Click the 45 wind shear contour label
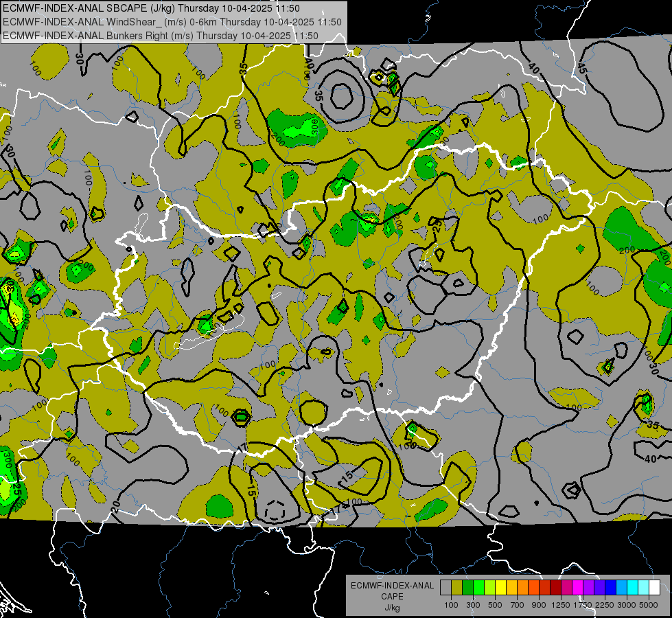 (x=581, y=68)
